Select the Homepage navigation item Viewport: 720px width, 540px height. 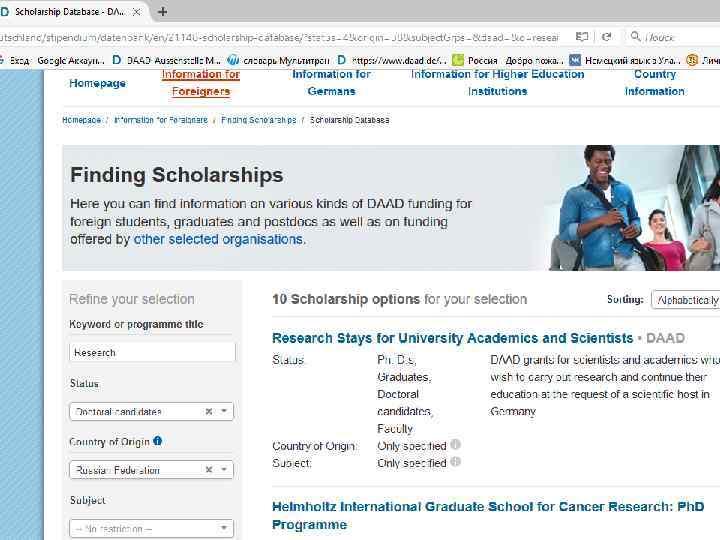[x=97, y=83]
